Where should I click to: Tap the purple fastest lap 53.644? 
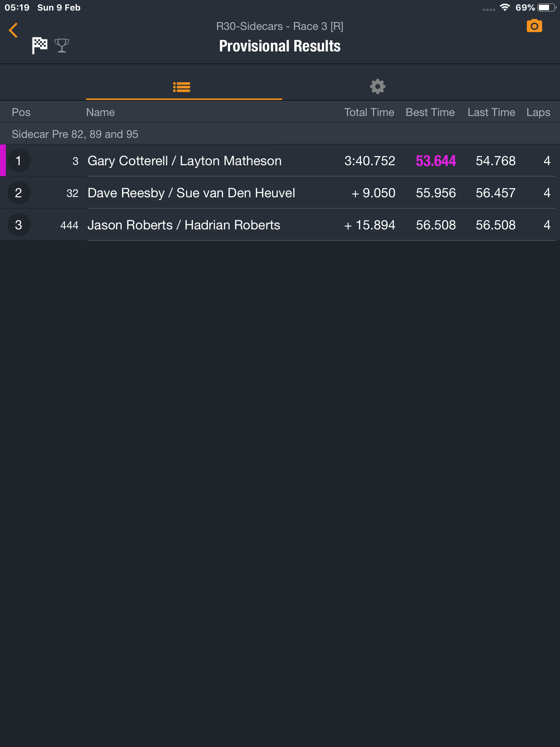point(436,161)
